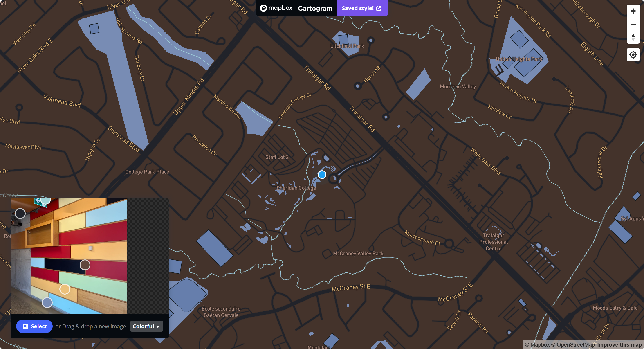
Task: Click the brown color picker circle
Action: pyautogui.click(x=85, y=265)
